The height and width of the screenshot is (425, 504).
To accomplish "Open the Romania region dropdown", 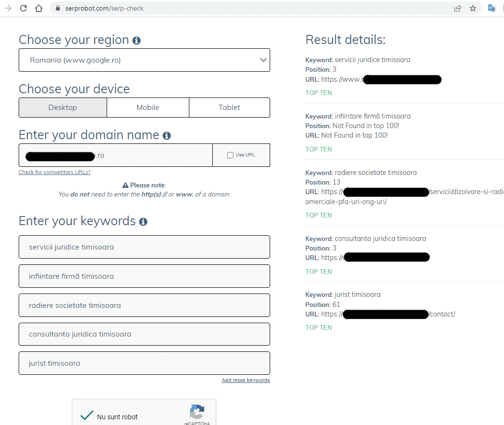I will [x=144, y=60].
